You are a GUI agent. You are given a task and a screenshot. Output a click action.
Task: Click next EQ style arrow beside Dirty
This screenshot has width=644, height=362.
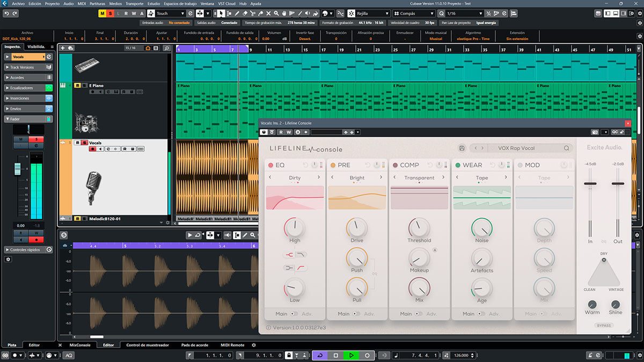pos(319,178)
